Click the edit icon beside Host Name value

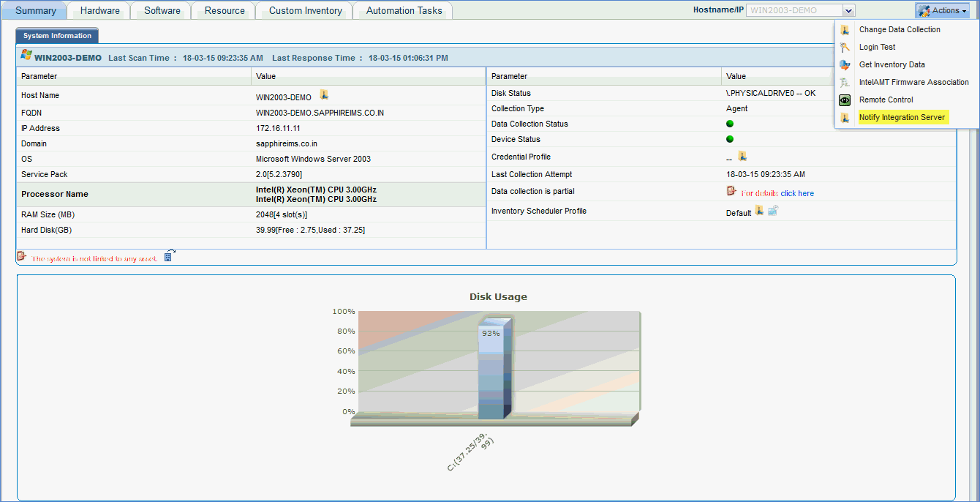[324, 94]
